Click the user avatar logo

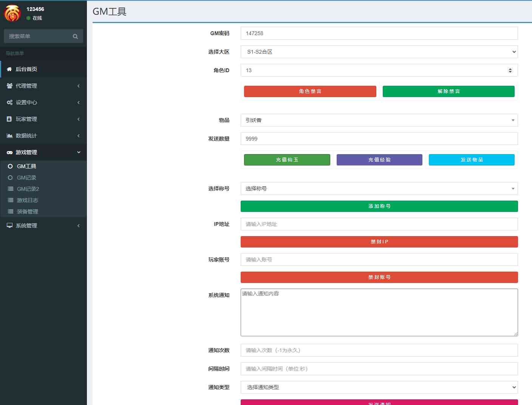pos(12,13)
